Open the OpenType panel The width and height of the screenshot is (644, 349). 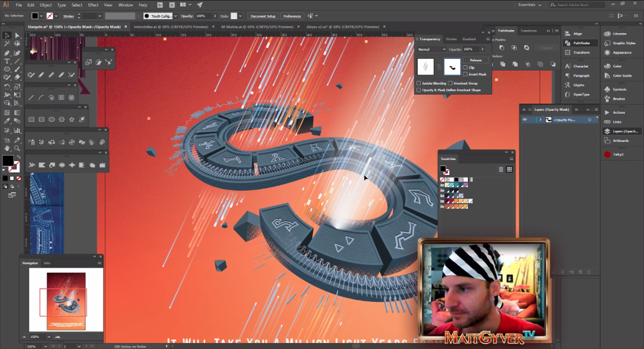(x=581, y=95)
